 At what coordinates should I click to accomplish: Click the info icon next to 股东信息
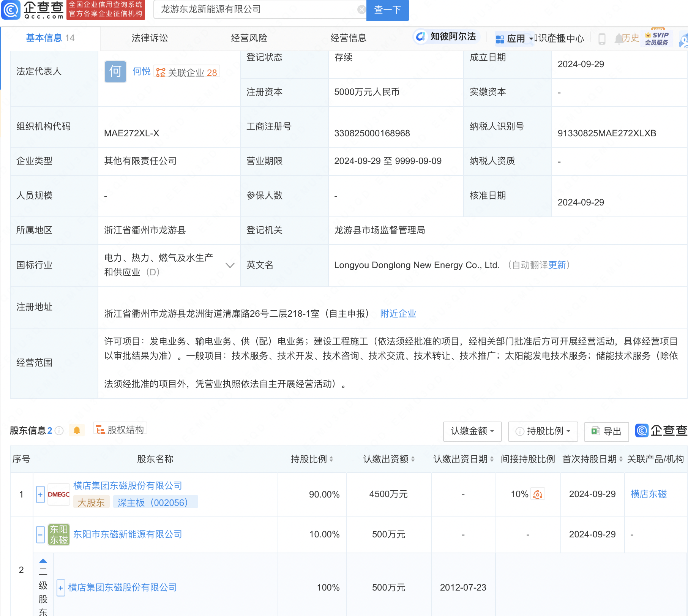pos(59,431)
